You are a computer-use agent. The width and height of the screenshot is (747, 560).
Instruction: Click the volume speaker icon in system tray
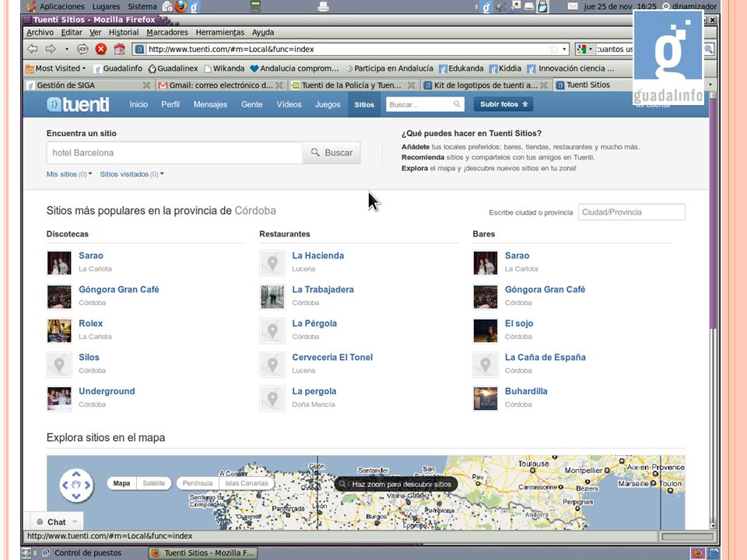point(500,6)
